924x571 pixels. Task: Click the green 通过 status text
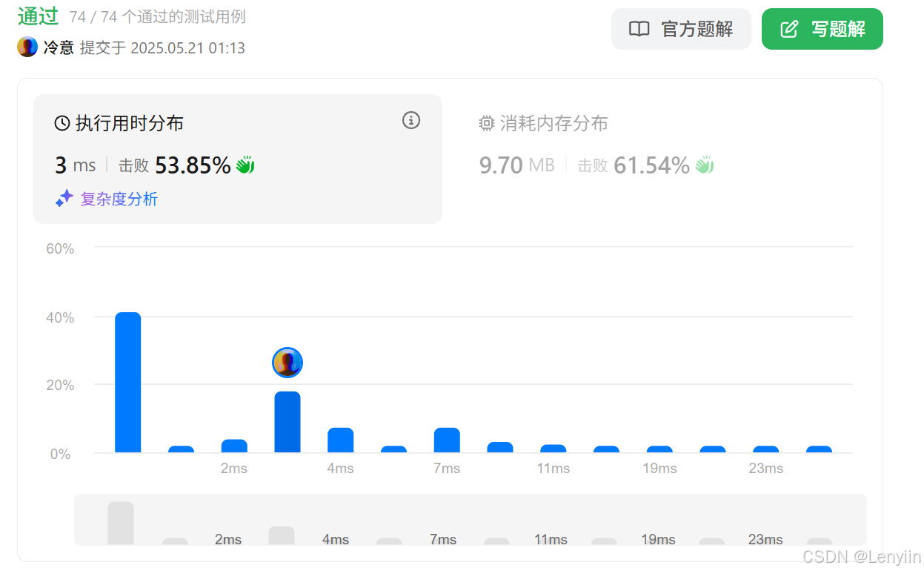[39, 16]
